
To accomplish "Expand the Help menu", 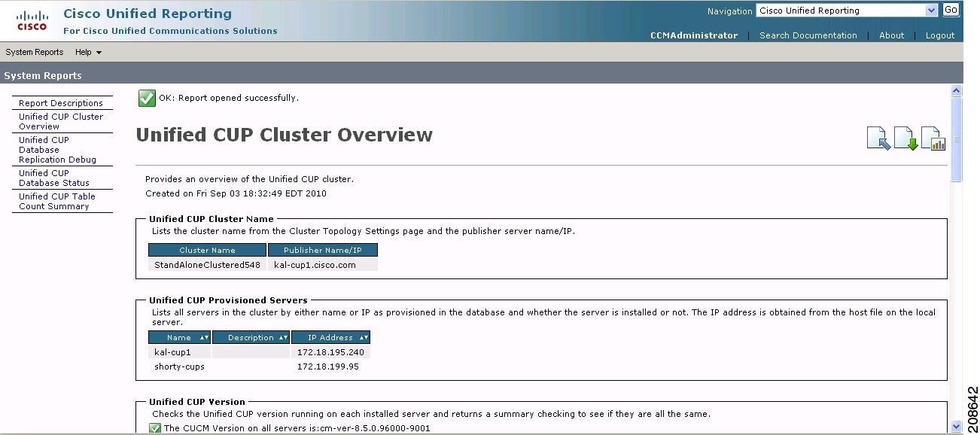I will click(x=88, y=53).
